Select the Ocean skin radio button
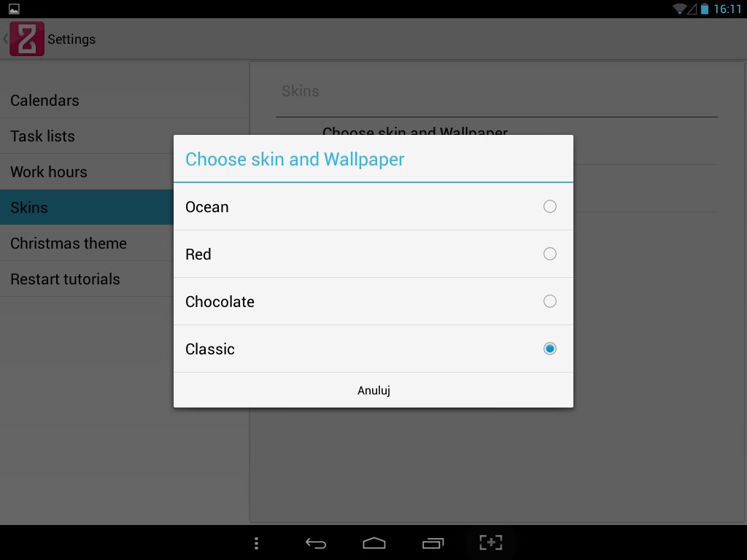Screen dimensions: 747x560 (550, 206)
